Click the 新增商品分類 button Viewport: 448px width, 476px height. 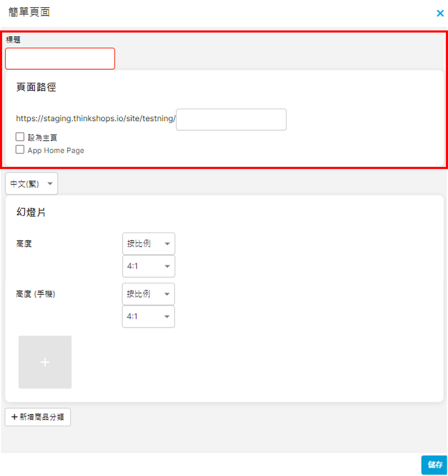click(x=38, y=417)
